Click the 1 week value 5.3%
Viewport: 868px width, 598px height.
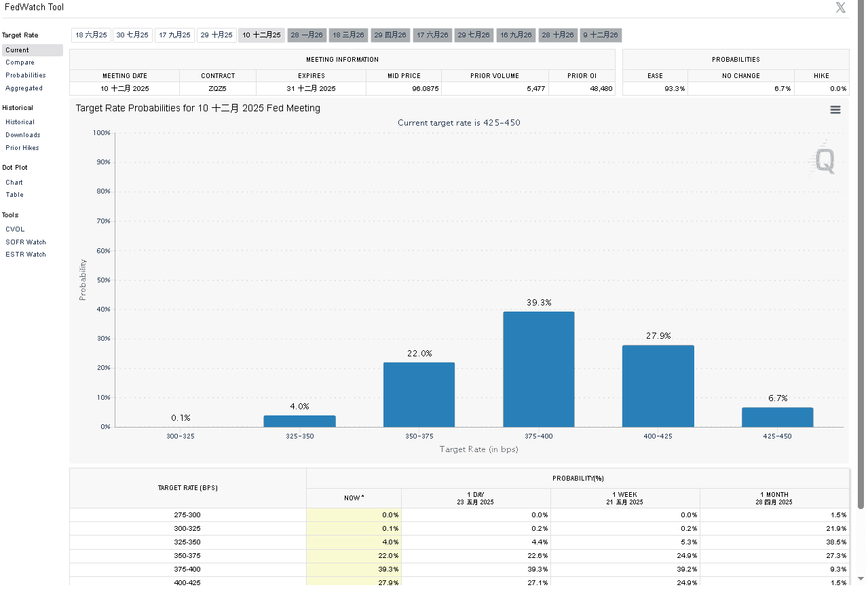point(688,542)
